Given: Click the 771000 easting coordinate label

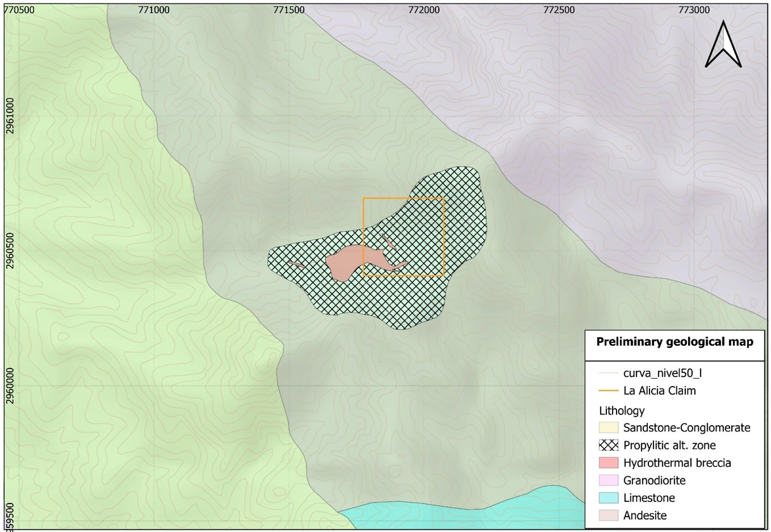Looking at the screenshot, I should click(153, 10).
